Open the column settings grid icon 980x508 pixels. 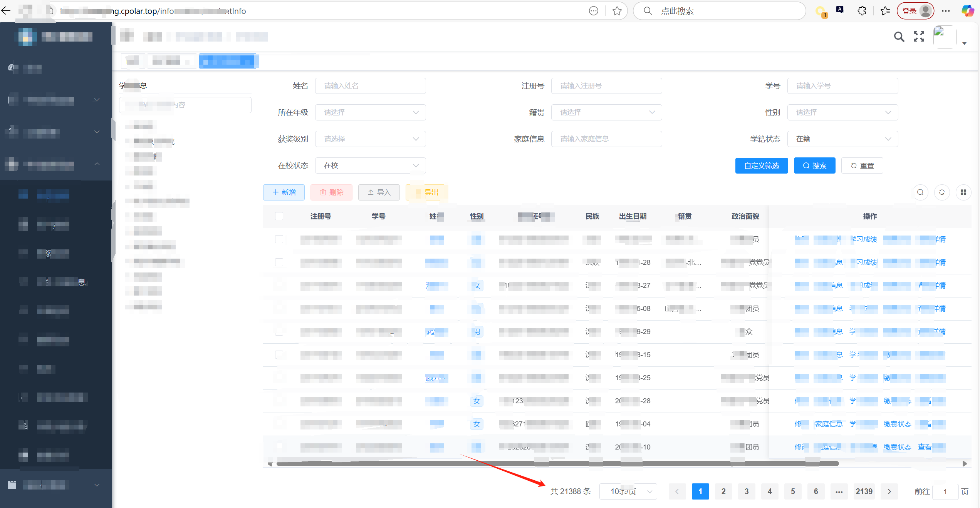pos(963,192)
